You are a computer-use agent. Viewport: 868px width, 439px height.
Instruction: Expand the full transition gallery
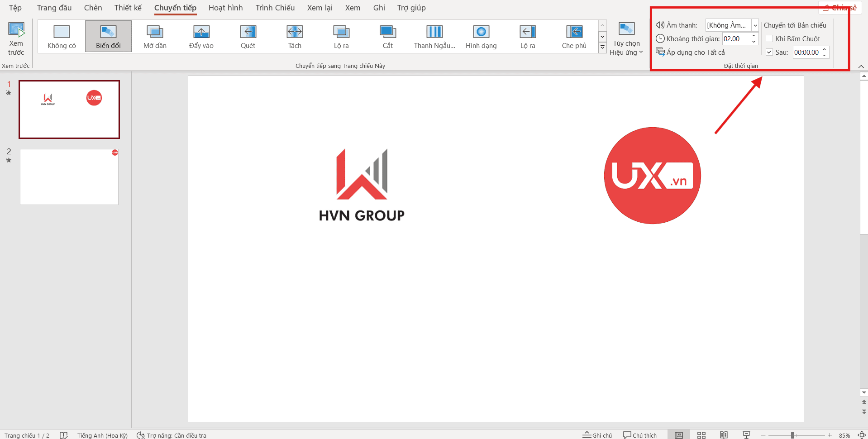click(602, 47)
